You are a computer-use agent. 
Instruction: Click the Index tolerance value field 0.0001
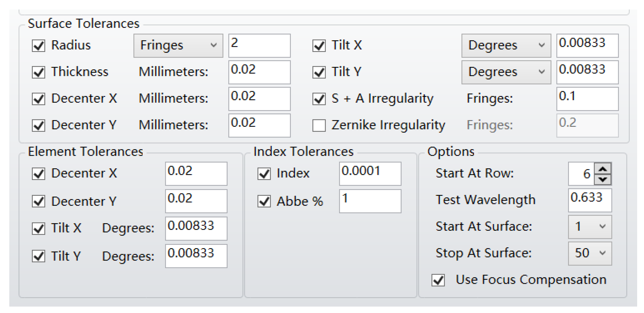pyautogui.click(x=370, y=174)
